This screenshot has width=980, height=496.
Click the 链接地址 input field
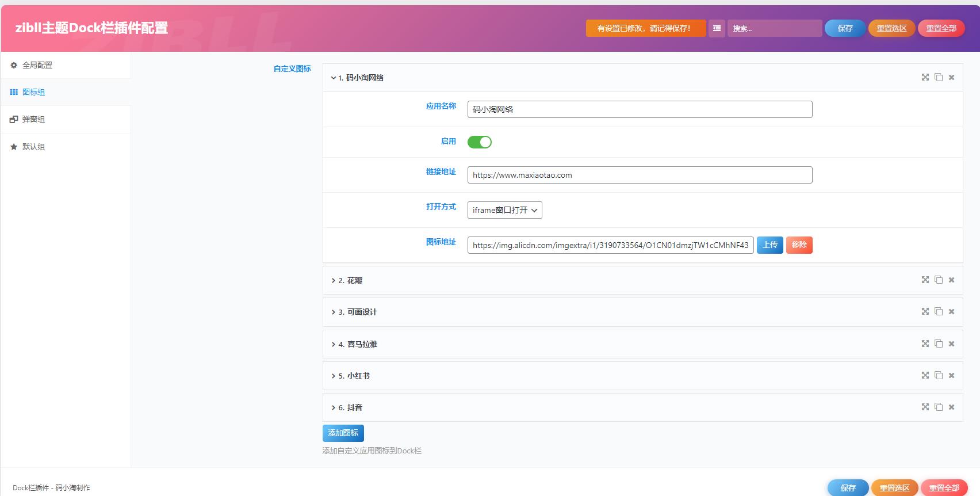[x=640, y=175]
